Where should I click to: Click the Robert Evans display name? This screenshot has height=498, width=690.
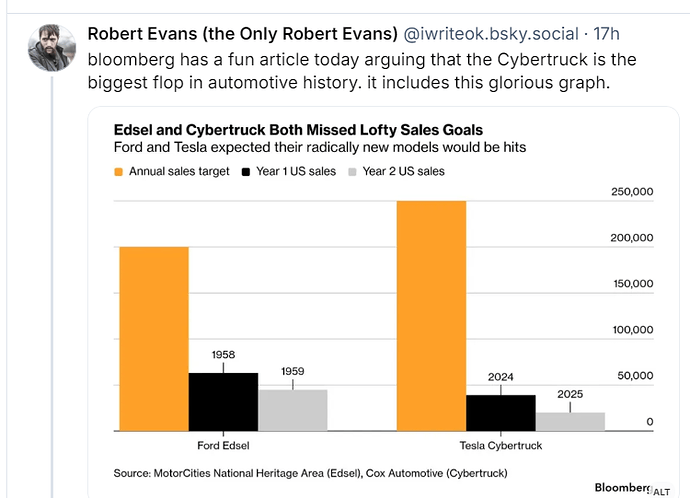[x=242, y=34]
